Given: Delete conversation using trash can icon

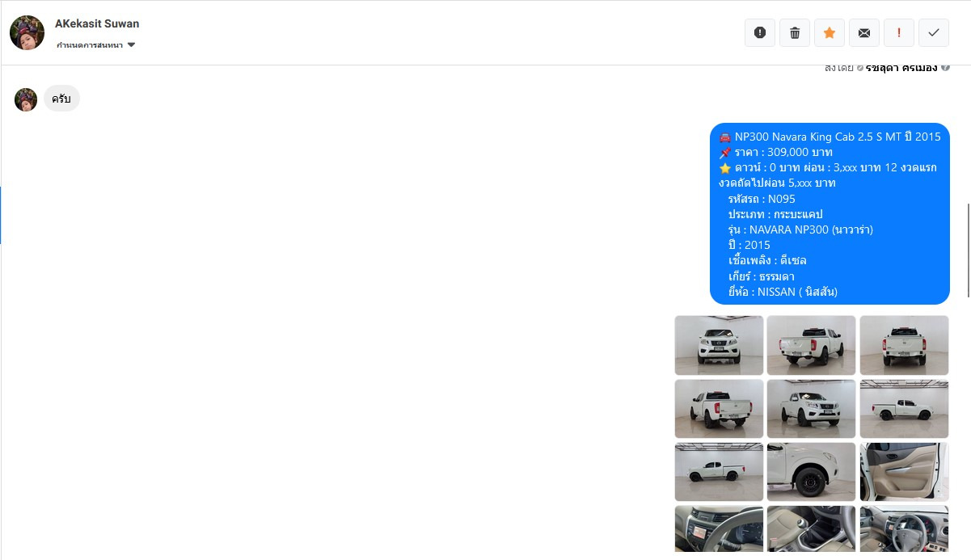Looking at the screenshot, I should (795, 32).
